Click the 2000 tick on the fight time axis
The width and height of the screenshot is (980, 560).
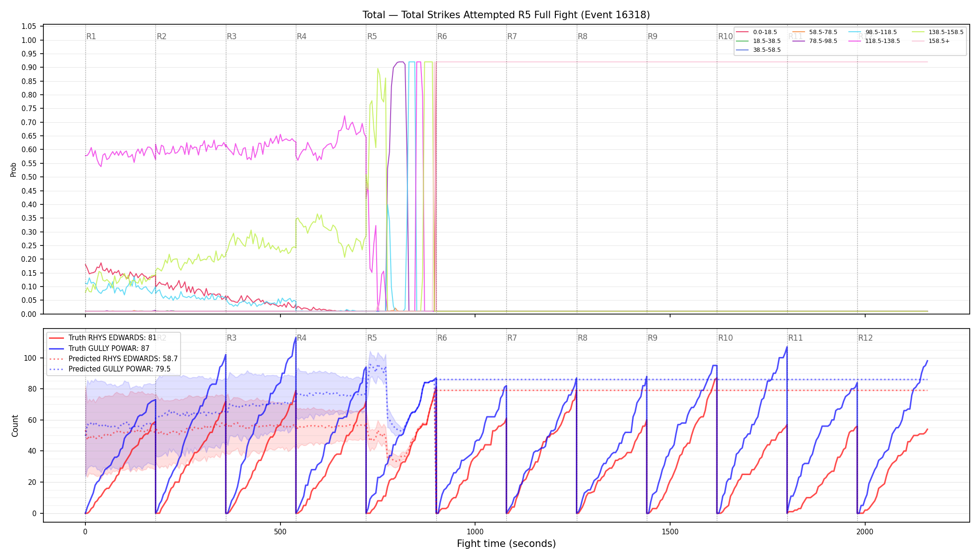coord(865,532)
